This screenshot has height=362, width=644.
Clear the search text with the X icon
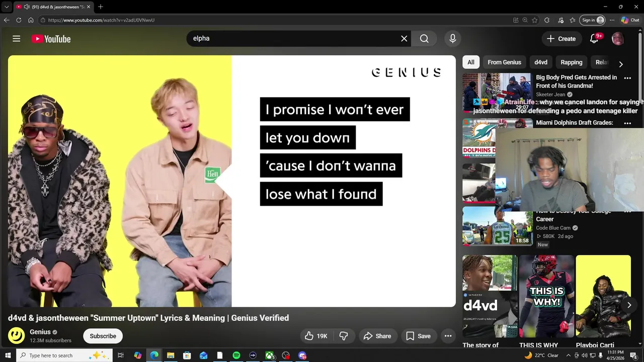(x=404, y=39)
